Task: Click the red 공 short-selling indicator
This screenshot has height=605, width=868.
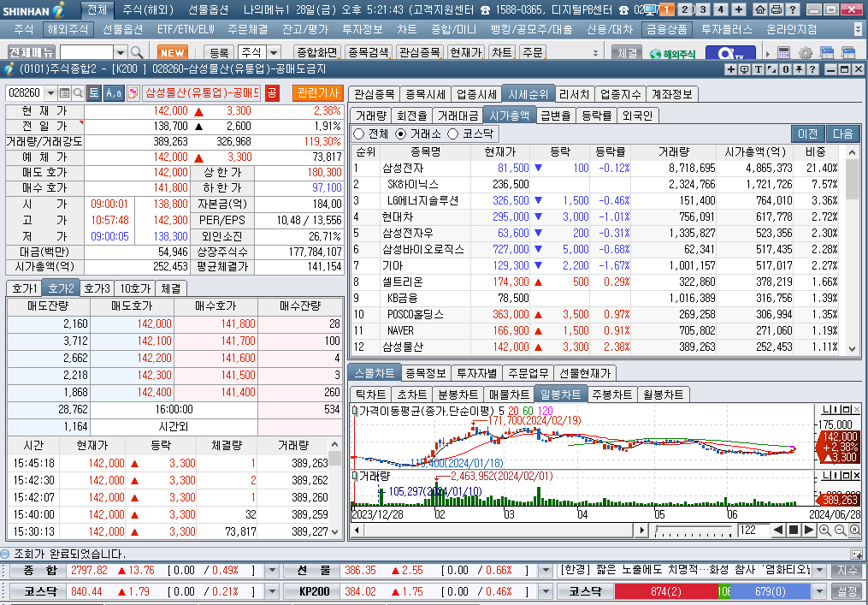Action: (x=272, y=92)
